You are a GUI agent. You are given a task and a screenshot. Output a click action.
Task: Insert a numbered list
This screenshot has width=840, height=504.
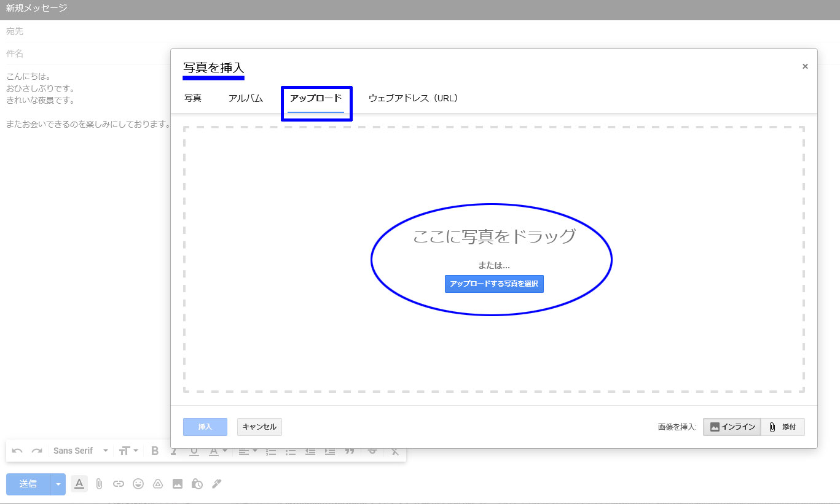click(x=271, y=451)
